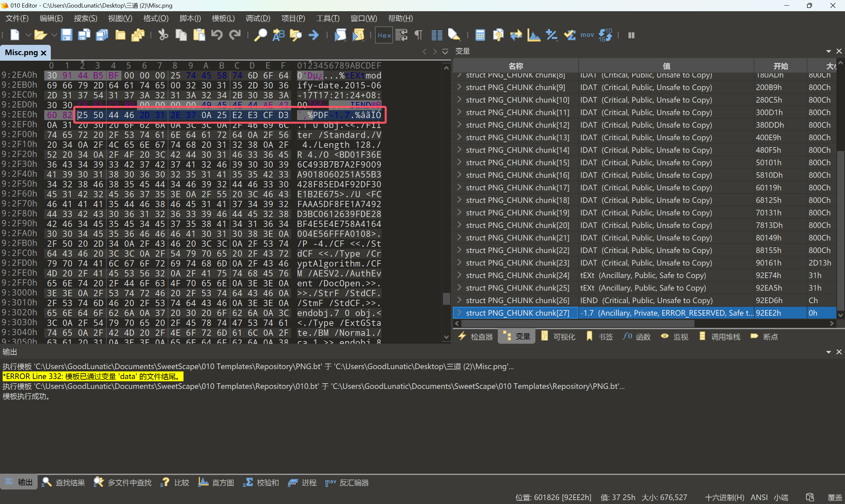Screen dimensions: 845x504
Task: Click the highlighted ERROR Line 332 message
Action: 92,376
